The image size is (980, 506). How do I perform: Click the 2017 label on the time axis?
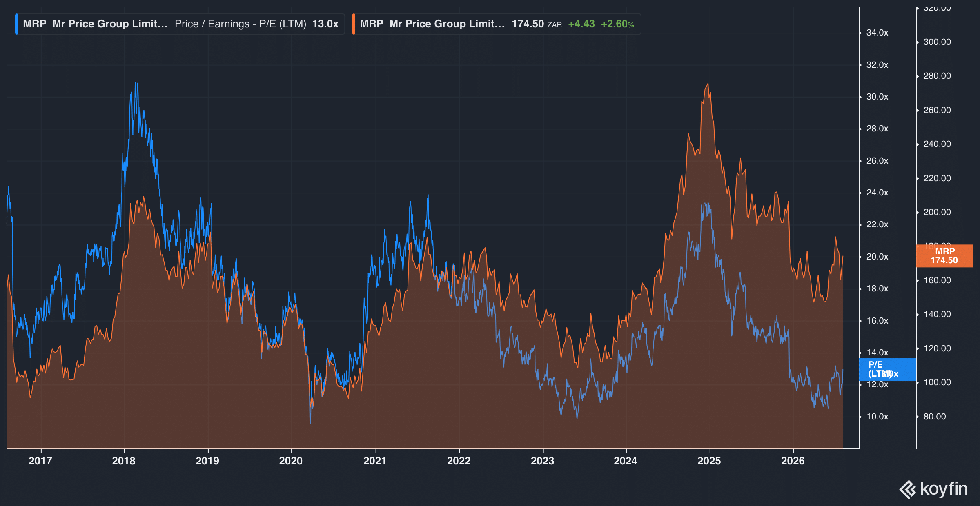coord(40,461)
